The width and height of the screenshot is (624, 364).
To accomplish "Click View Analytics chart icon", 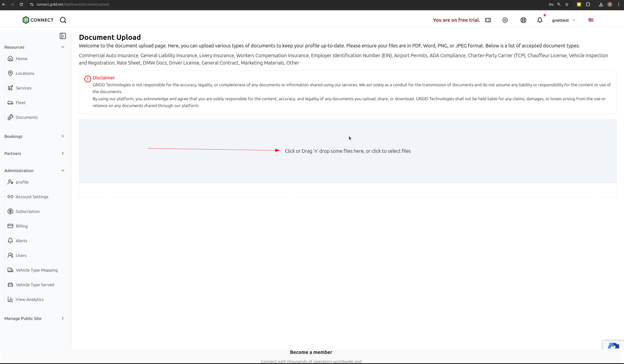I will [x=10, y=299].
